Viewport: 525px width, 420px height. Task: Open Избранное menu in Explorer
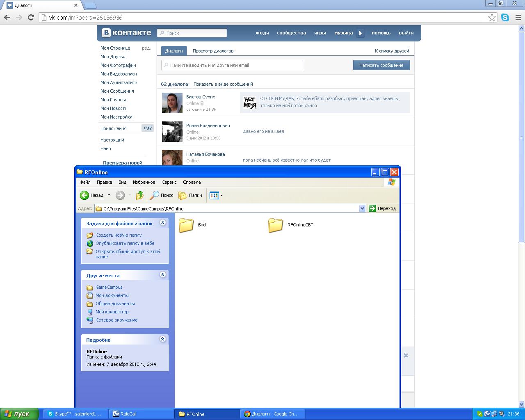pyautogui.click(x=144, y=182)
